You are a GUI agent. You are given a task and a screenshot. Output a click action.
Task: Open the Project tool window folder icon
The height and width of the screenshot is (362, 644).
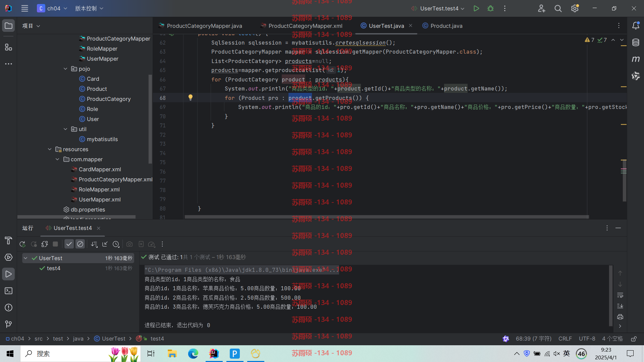tap(9, 26)
